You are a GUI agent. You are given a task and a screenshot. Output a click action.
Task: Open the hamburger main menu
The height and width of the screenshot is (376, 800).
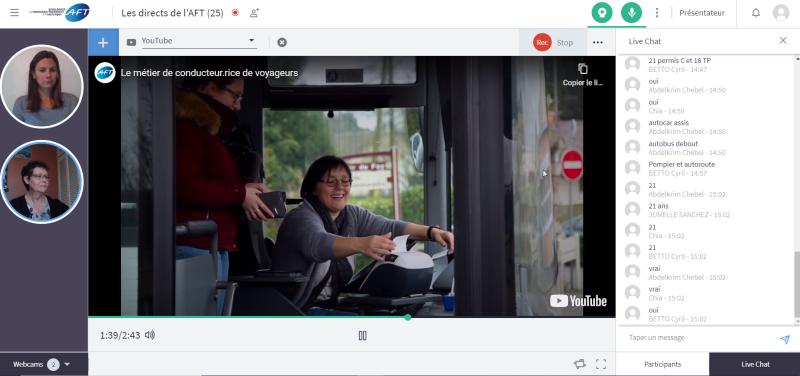[14, 13]
